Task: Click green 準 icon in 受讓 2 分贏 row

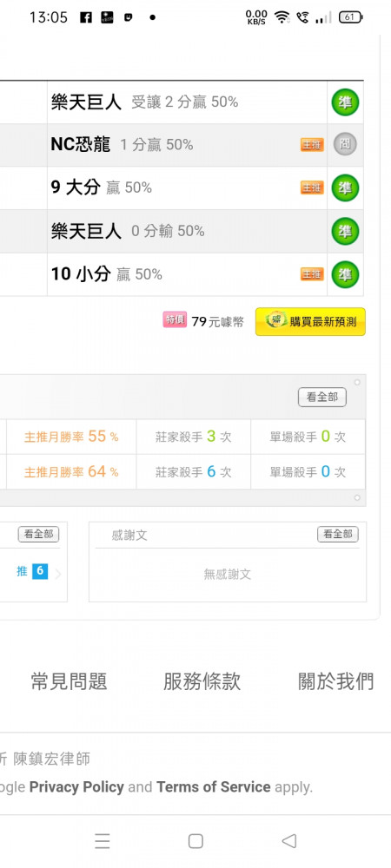Action: point(345,102)
